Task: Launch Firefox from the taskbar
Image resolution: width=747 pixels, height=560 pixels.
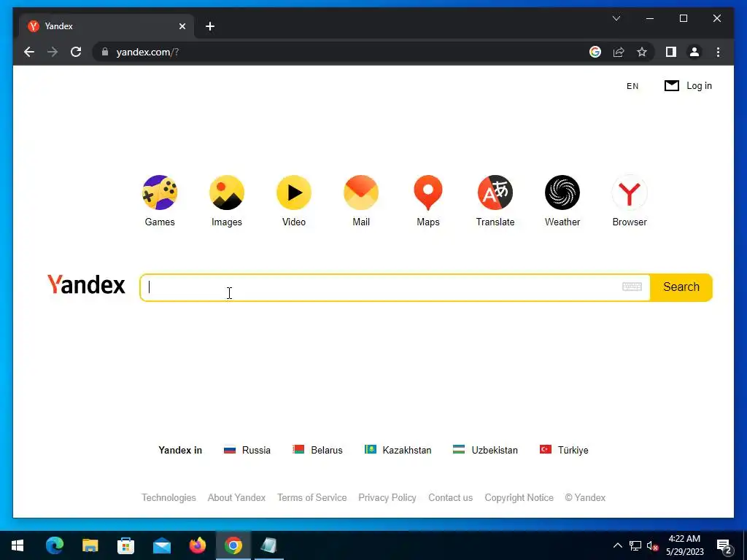Action: [x=197, y=545]
